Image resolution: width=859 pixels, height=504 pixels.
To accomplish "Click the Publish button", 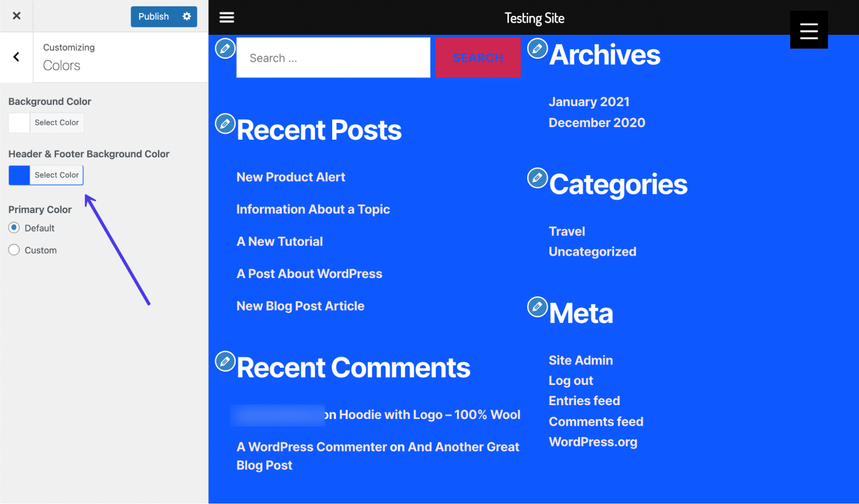I will coord(153,16).
